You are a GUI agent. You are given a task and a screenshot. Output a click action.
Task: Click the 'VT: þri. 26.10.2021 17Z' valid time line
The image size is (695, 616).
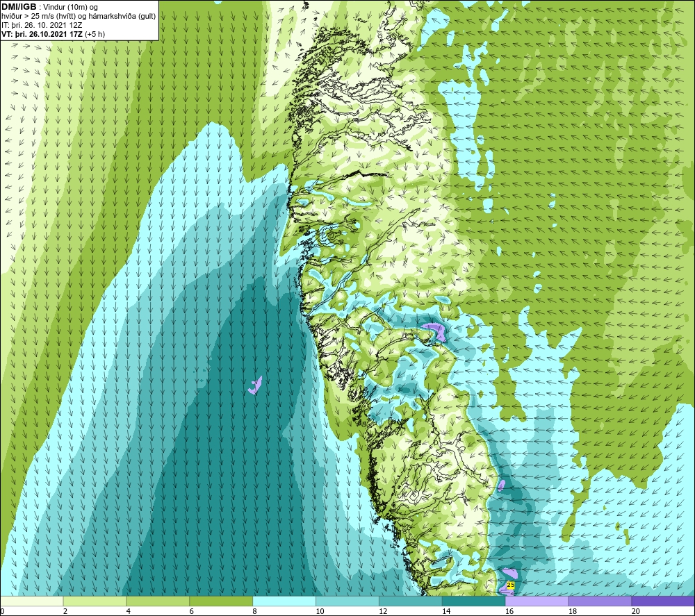(x=42, y=34)
